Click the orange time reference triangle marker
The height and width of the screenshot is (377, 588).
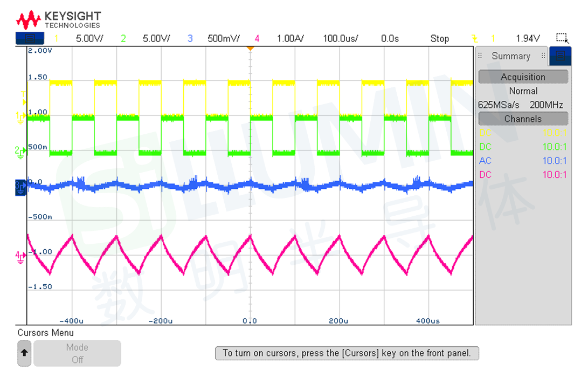(250, 49)
